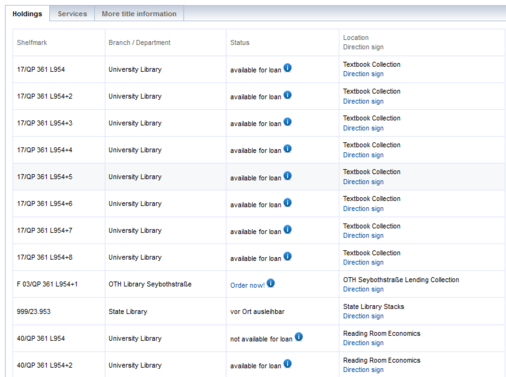
Task: Click University Library in the 40/QP 361 L954 row
Action: 135,338
